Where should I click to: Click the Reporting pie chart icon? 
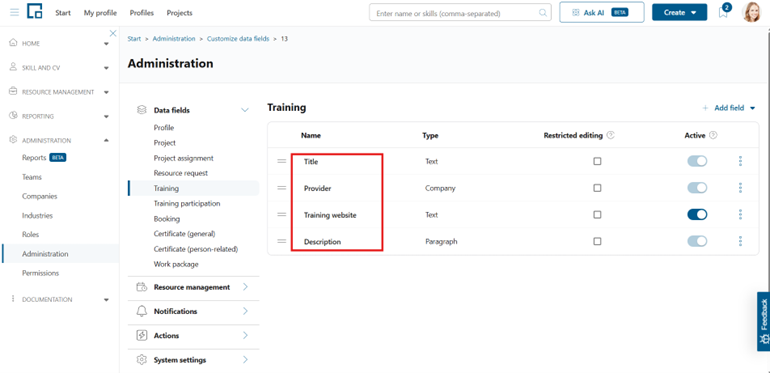tap(13, 116)
